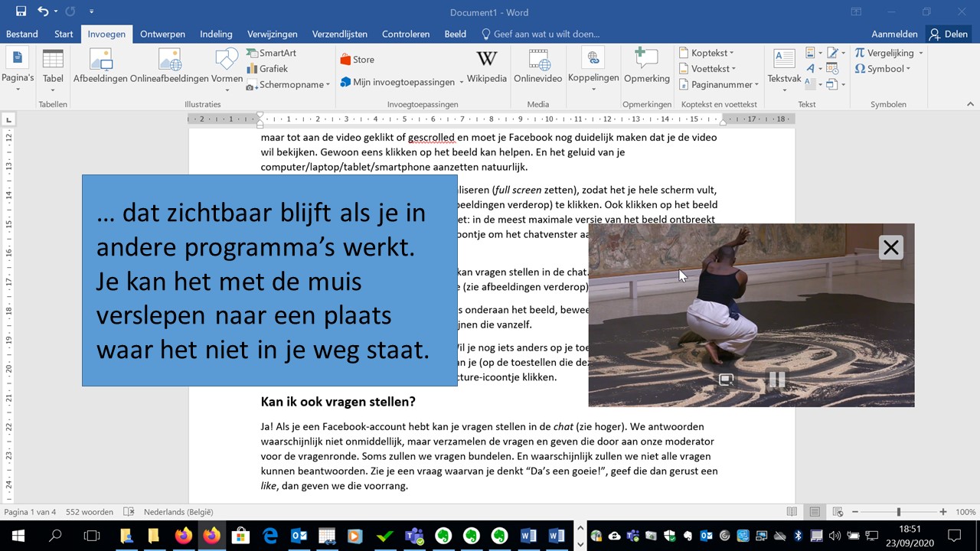This screenshot has width=980, height=551.
Task: Click the 100% zoom level
Action: 965,512
